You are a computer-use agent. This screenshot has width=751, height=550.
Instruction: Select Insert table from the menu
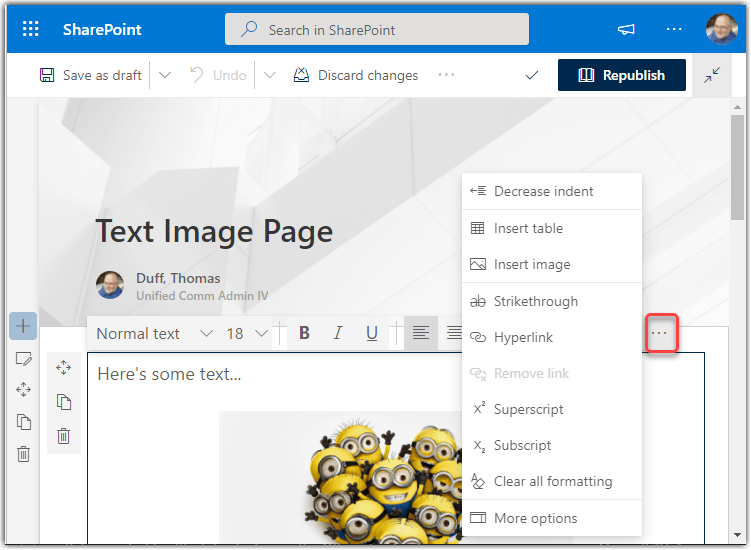tap(528, 228)
